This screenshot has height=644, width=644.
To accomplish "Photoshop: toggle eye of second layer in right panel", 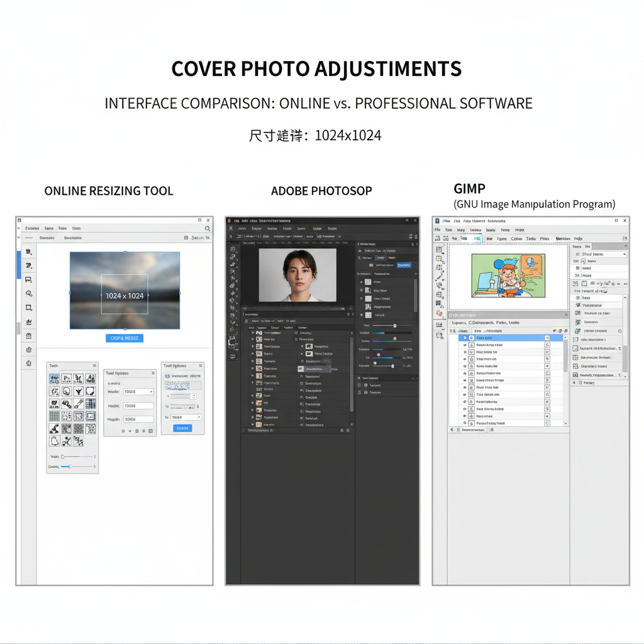I will [x=362, y=291].
